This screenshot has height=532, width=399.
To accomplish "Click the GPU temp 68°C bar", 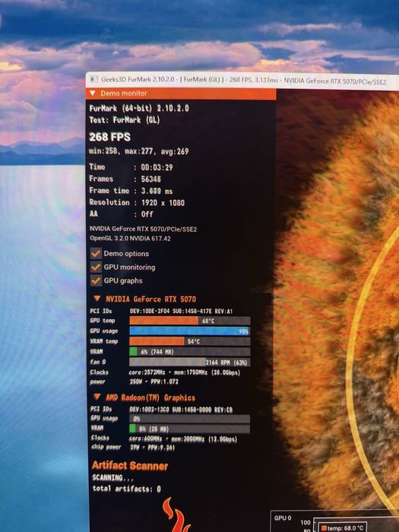I will click(x=190, y=321).
